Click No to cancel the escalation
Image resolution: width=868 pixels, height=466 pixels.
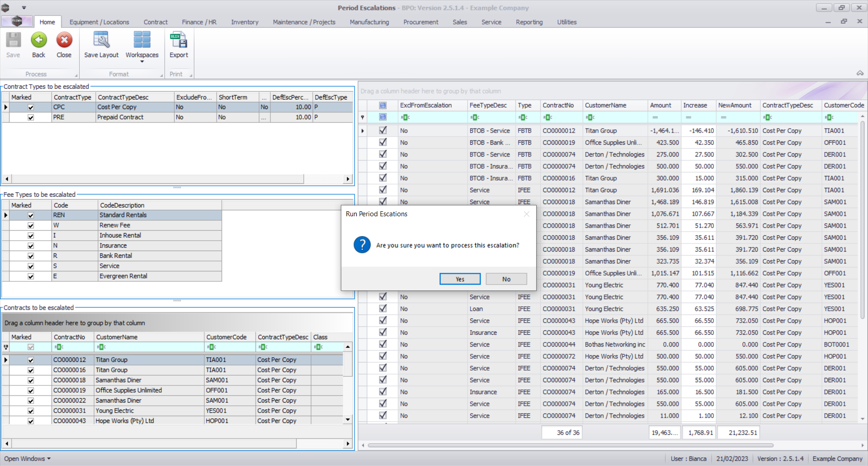[506, 279]
